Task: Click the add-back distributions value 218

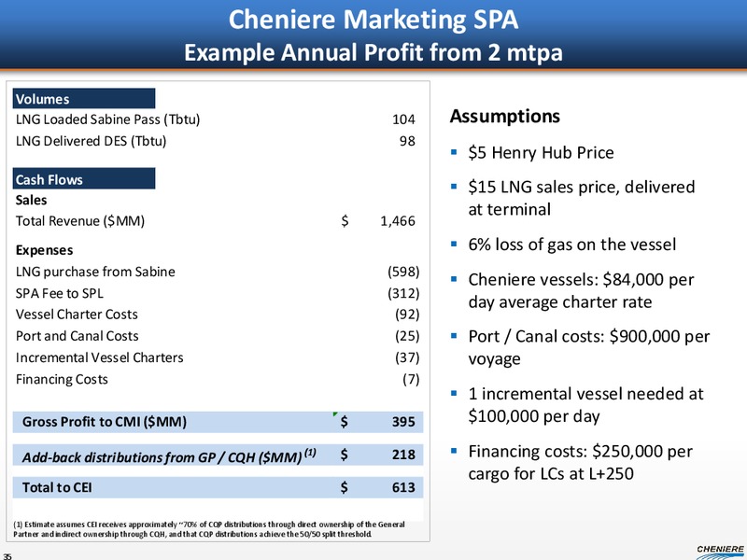Action: click(x=403, y=455)
